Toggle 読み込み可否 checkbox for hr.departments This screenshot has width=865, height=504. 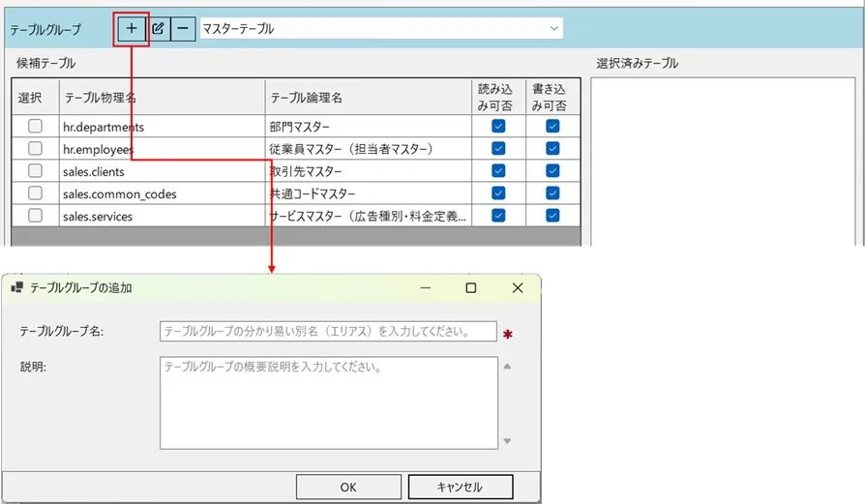(498, 127)
